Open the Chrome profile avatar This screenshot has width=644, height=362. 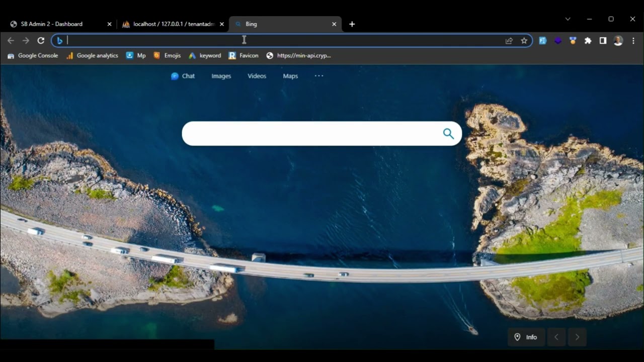pos(618,41)
